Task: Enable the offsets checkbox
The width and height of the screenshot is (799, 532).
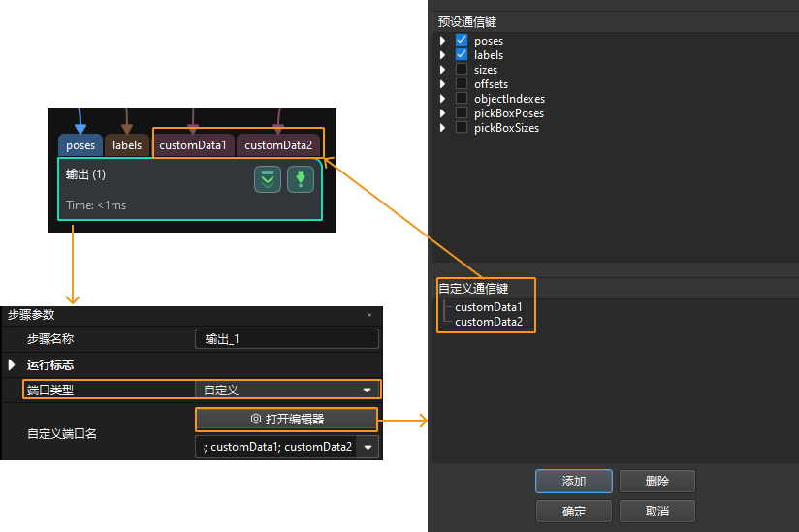Action: pos(462,83)
